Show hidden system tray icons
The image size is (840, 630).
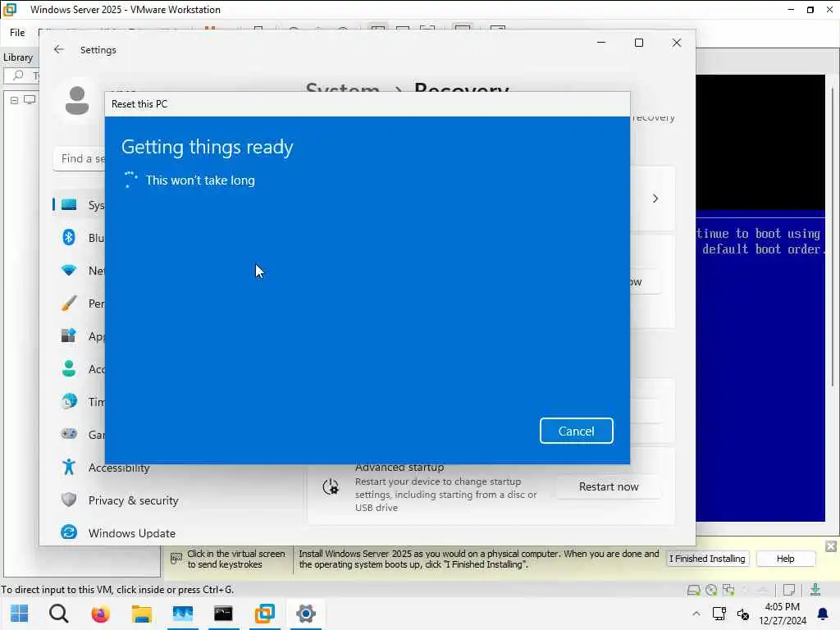[696, 614]
